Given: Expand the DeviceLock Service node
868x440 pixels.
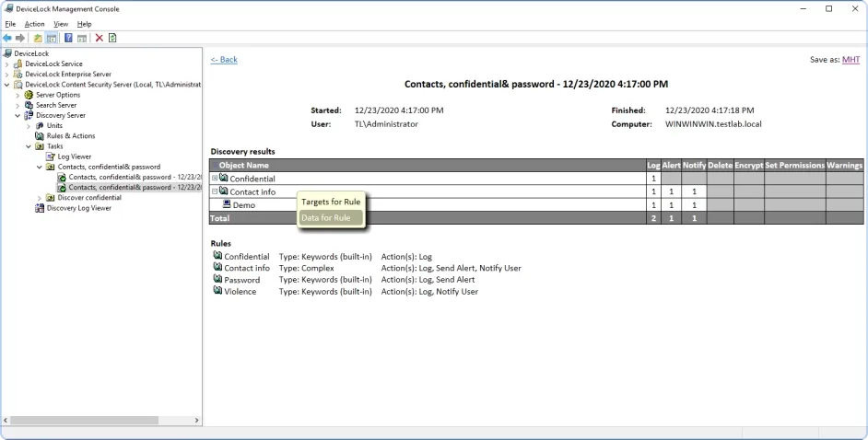Looking at the screenshot, I should pos(7,64).
